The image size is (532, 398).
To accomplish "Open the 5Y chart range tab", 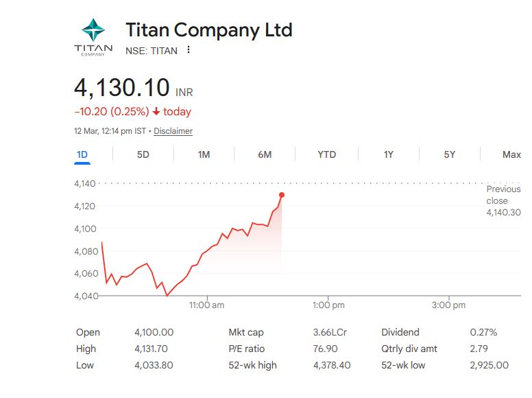I will coord(449,154).
